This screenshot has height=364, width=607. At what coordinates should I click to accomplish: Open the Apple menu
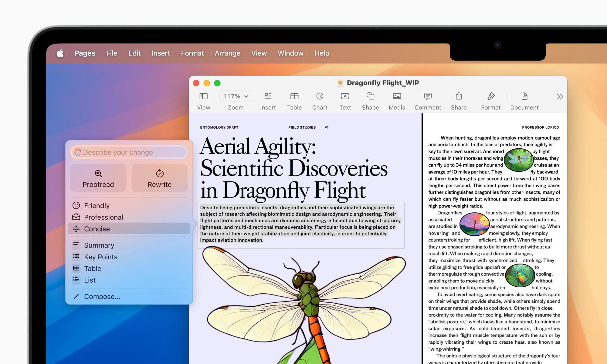tap(60, 53)
